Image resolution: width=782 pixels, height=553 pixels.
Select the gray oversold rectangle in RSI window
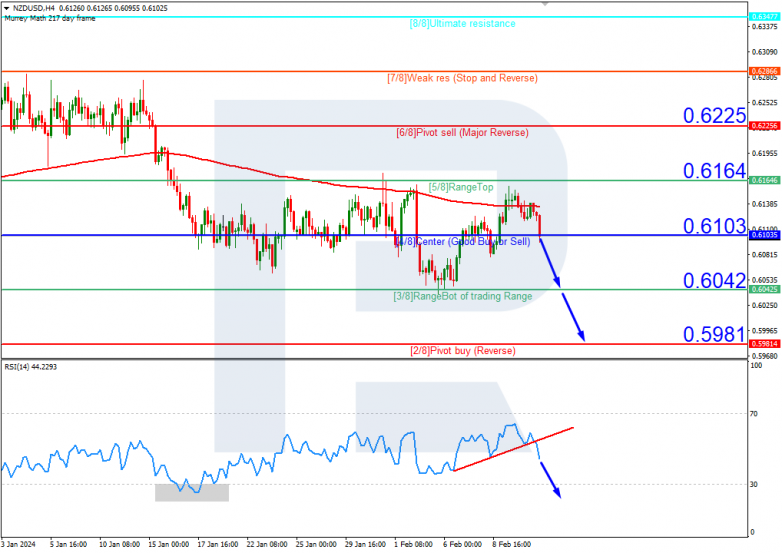coord(192,493)
